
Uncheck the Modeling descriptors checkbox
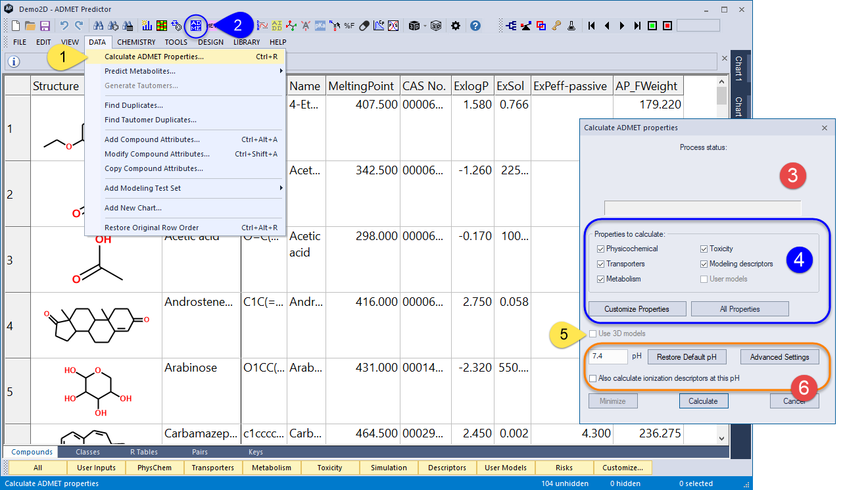click(x=704, y=264)
